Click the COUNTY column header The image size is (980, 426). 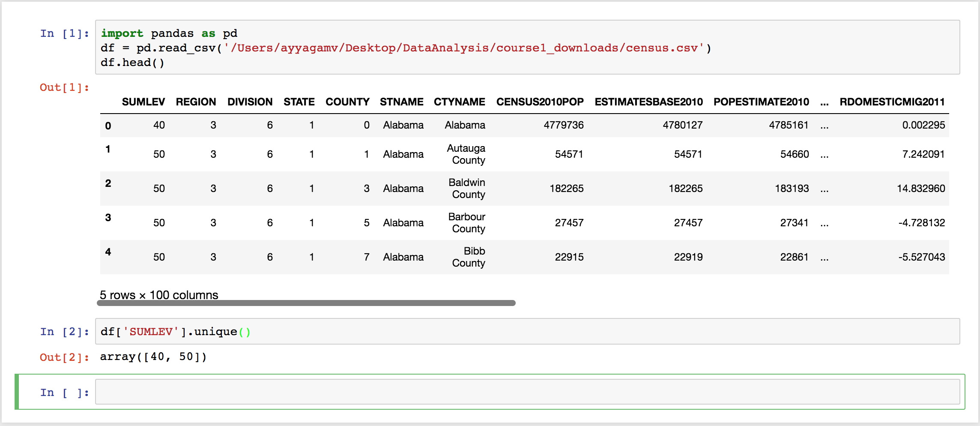point(347,102)
